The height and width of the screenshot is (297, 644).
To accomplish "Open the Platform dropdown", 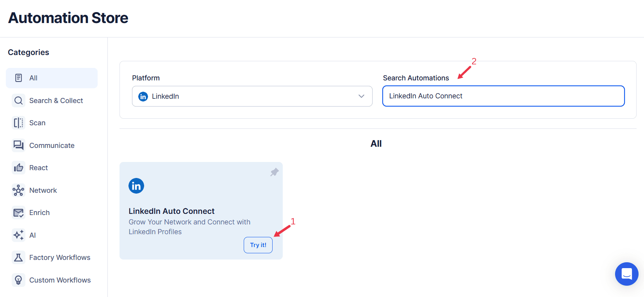I will 252,96.
